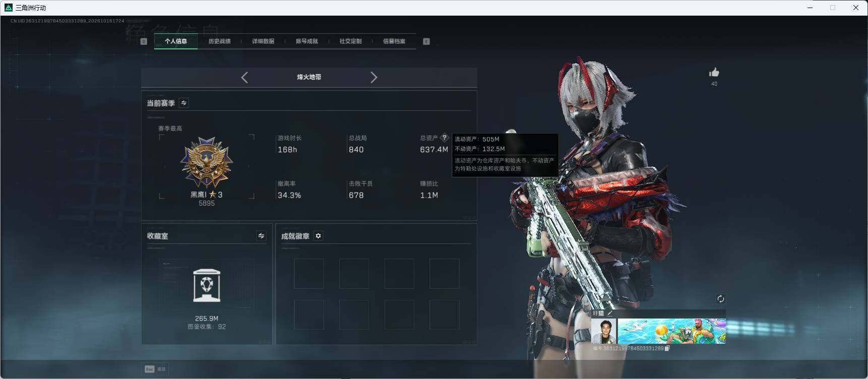This screenshot has width=868, height=379.
Task: Click the previous-tab key icon left of 个人信息
Action: point(144,41)
